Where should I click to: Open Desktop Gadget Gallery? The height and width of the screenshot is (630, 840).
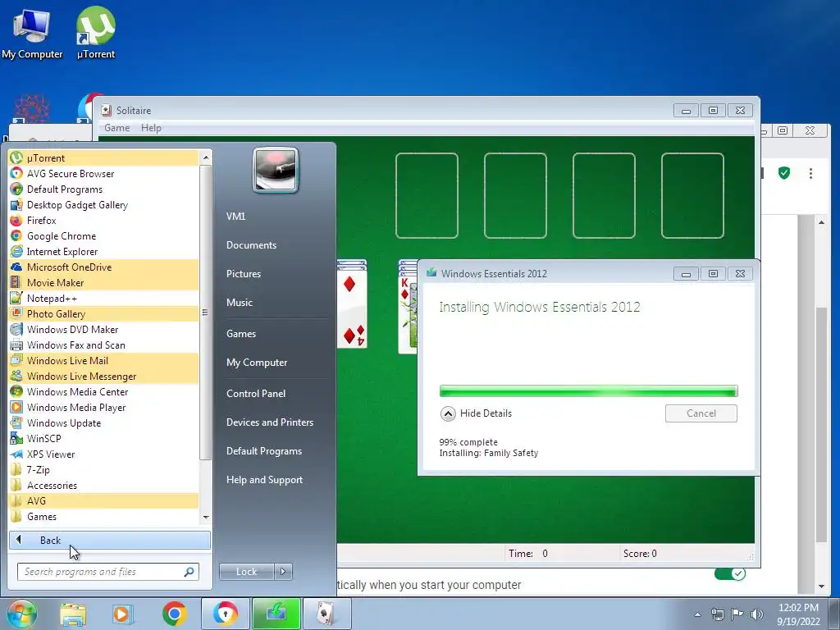point(103,204)
